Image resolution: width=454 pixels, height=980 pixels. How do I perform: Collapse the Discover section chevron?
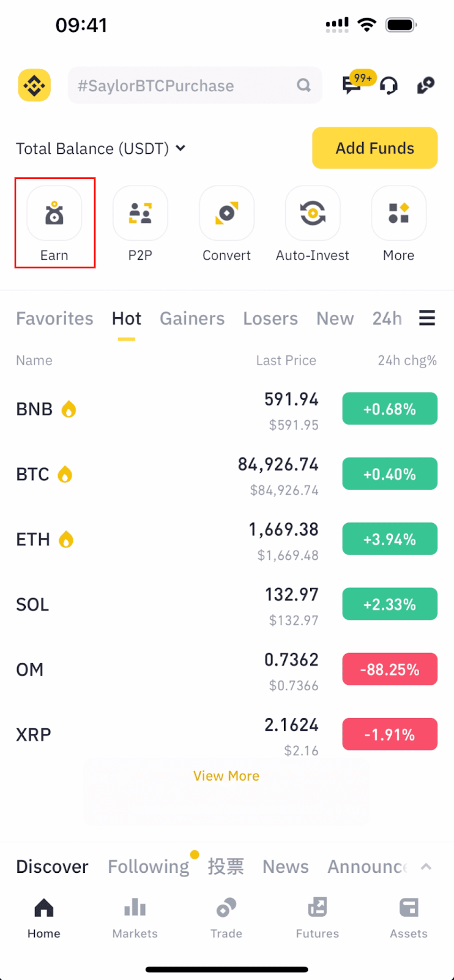point(426,867)
